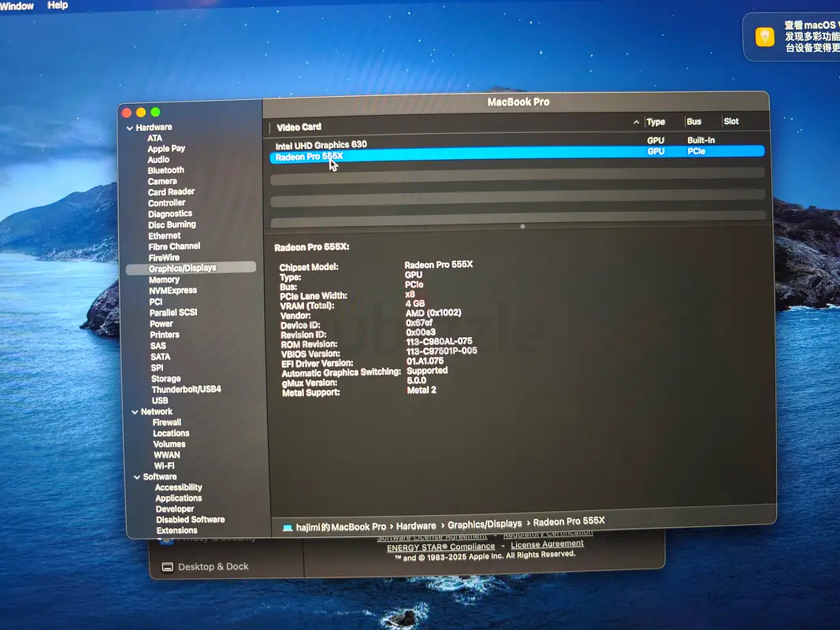Select Thunderbolt/USB4 in the sidebar

pyautogui.click(x=187, y=389)
